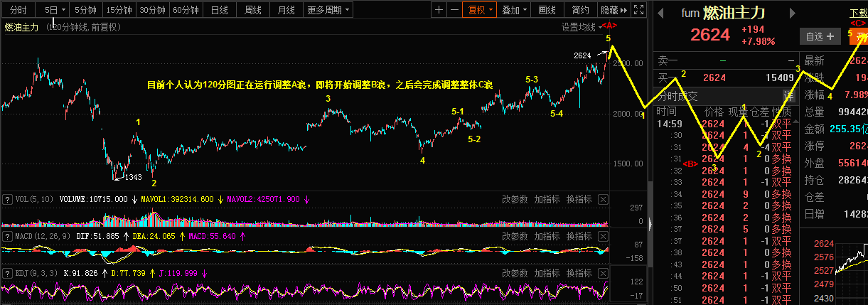Select the 60分钟 chart period
This screenshot has height=305, width=868.
[x=186, y=10]
